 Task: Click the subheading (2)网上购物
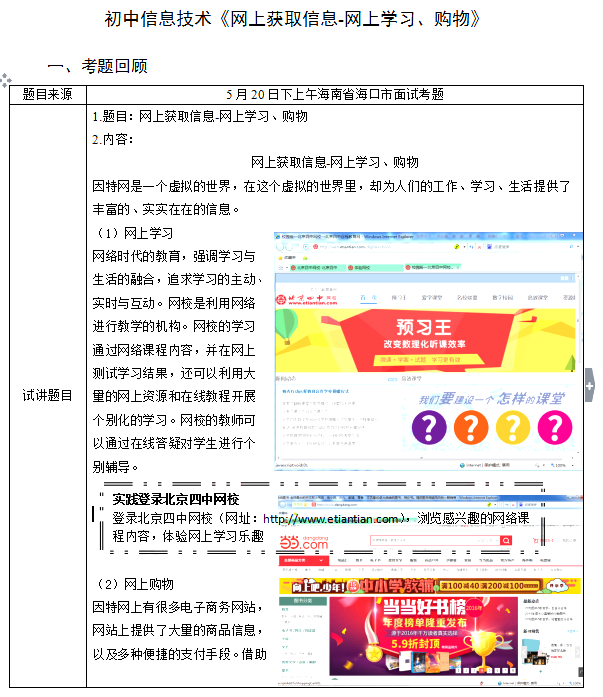(136, 584)
